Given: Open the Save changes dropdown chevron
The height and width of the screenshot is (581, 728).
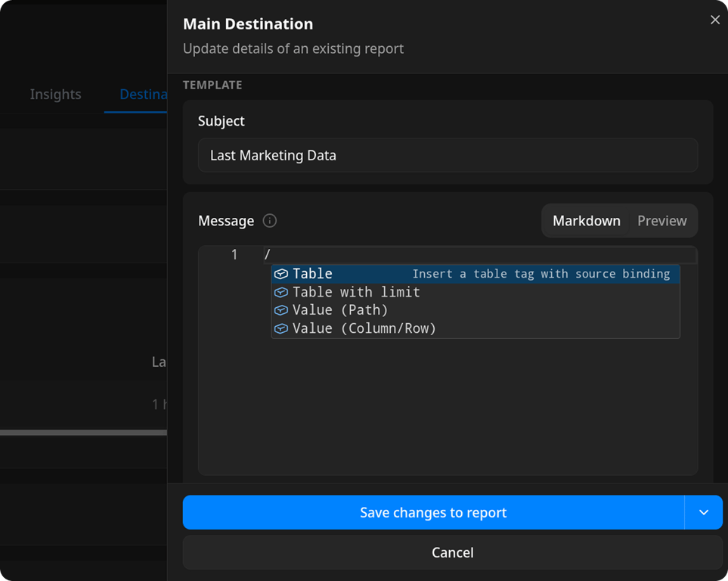Looking at the screenshot, I should pyautogui.click(x=704, y=512).
